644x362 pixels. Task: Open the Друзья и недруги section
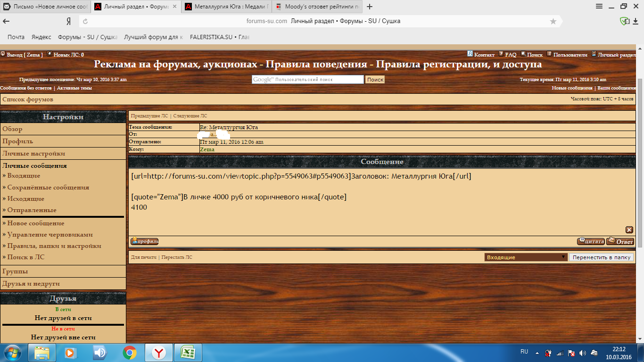[x=31, y=284]
